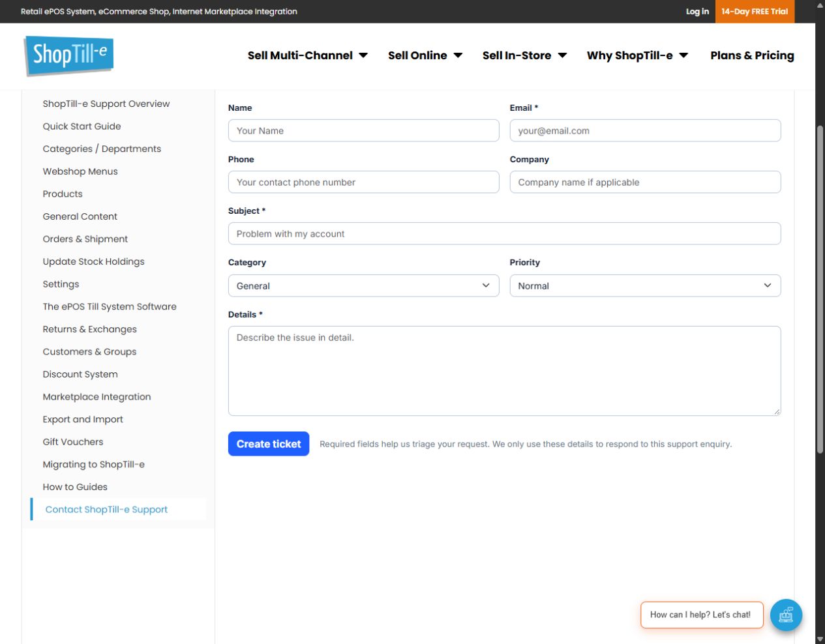The width and height of the screenshot is (825, 644).
Task: Go to Returns & Exchanges
Action: 89,329
